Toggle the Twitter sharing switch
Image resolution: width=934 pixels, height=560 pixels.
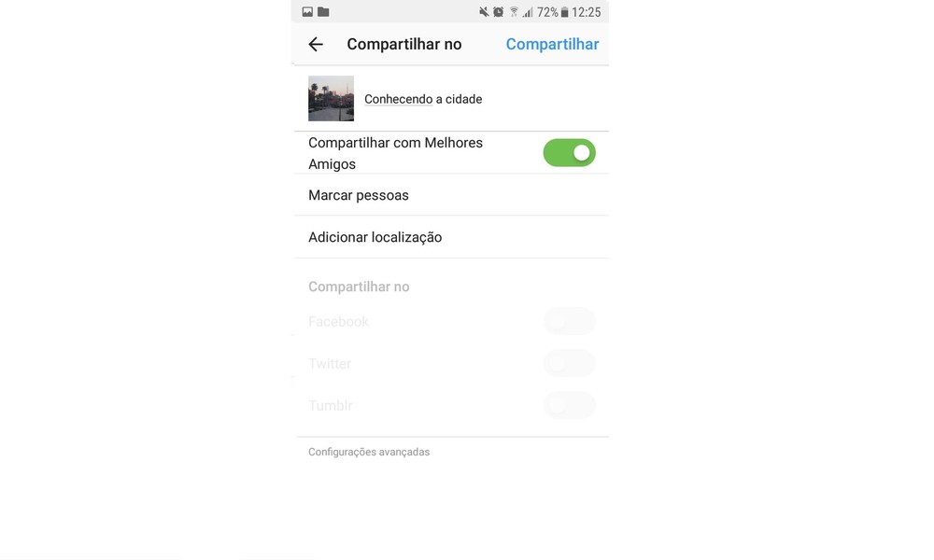569,364
